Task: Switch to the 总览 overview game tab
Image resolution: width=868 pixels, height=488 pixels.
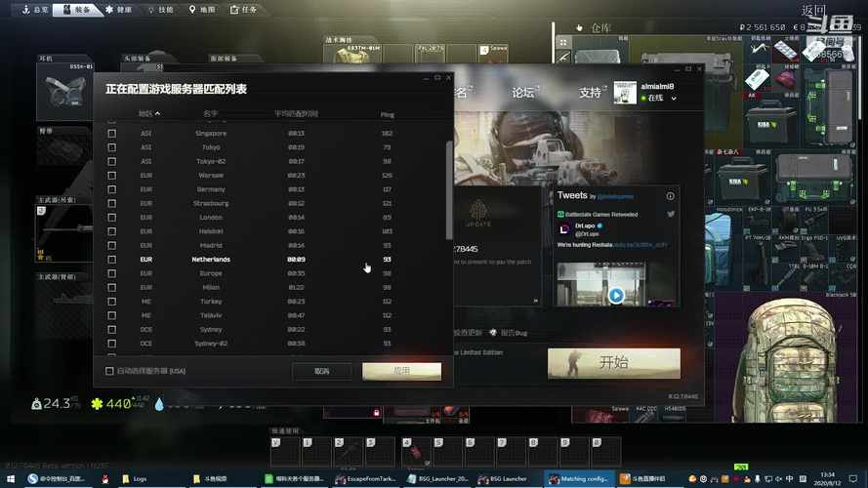Action: click(x=35, y=10)
